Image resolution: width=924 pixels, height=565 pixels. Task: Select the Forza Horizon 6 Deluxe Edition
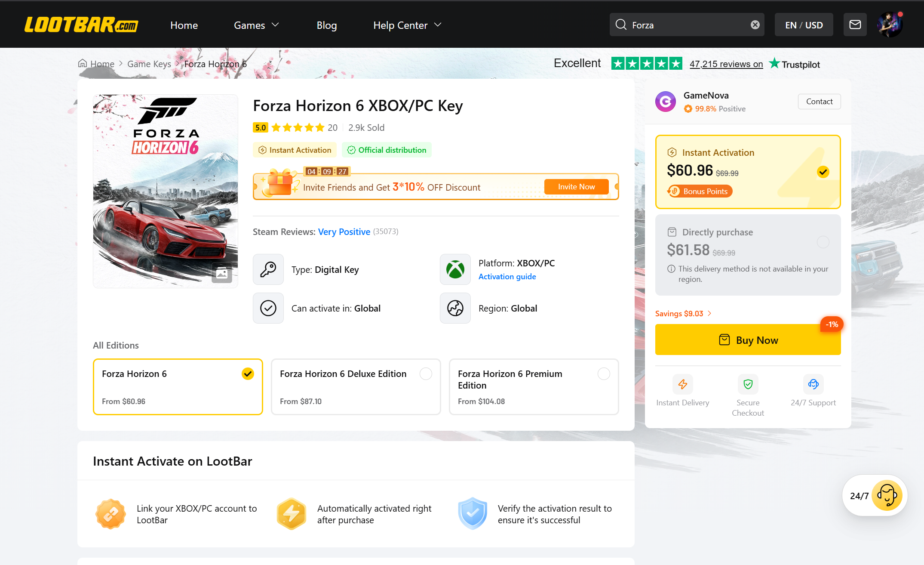356,387
